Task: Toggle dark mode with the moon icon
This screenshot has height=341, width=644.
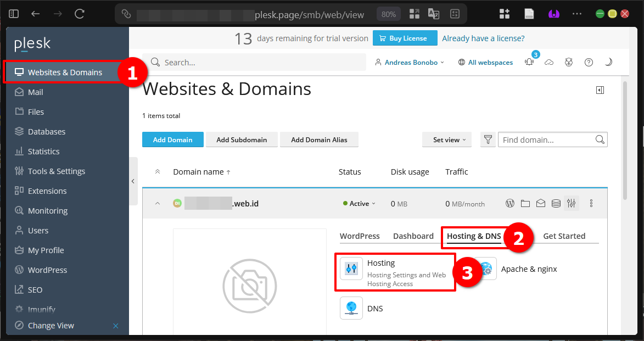Action: (608, 62)
